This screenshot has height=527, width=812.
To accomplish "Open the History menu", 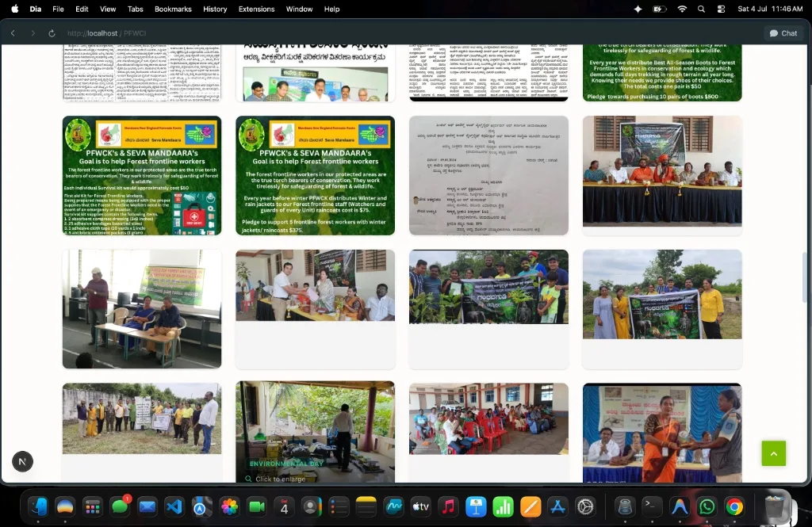I will pos(215,9).
